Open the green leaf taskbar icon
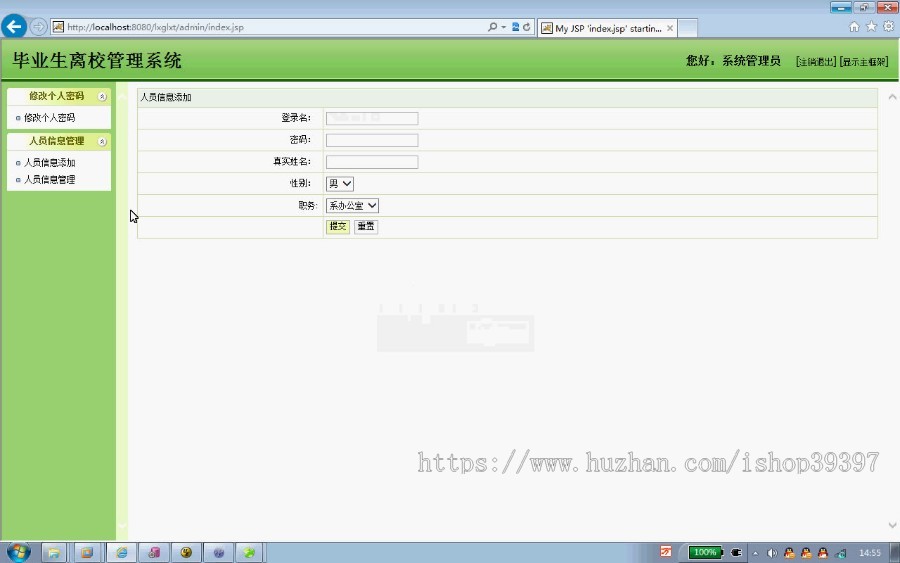The image size is (900, 563). click(249, 553)
